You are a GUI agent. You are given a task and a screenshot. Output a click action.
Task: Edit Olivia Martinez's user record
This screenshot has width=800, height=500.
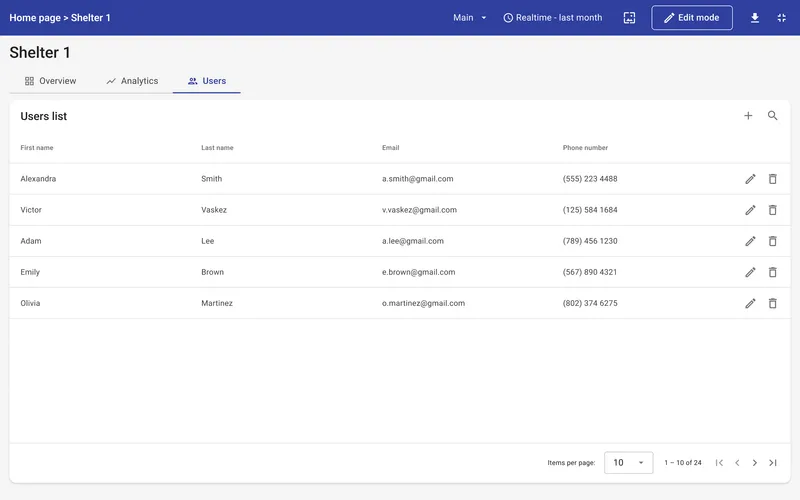750,304
